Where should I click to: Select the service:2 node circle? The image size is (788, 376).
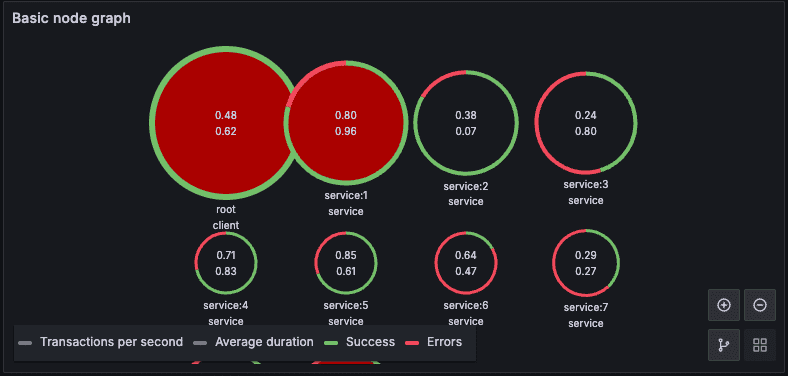pyautogui.click(x=466, y=123)
